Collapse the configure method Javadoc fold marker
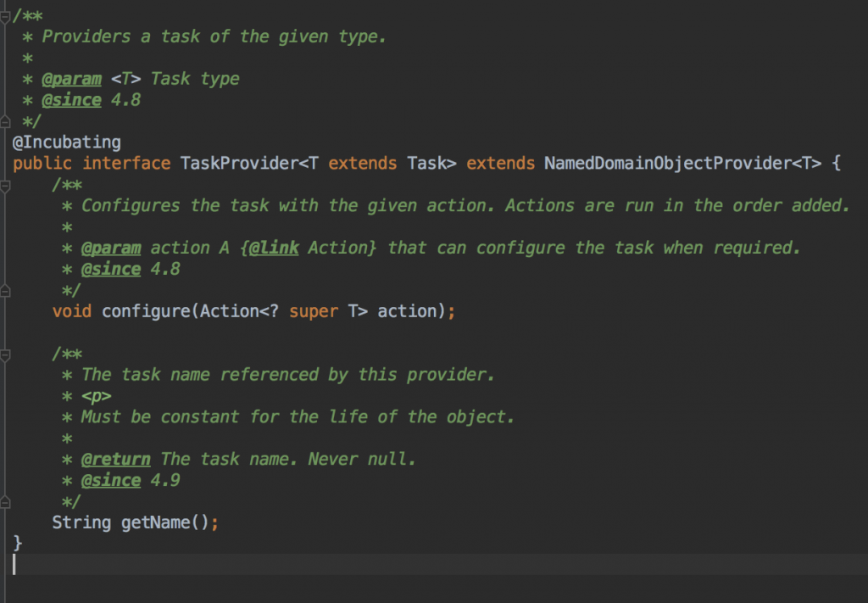This screenshot has height=603, width=868. point(4,185)
